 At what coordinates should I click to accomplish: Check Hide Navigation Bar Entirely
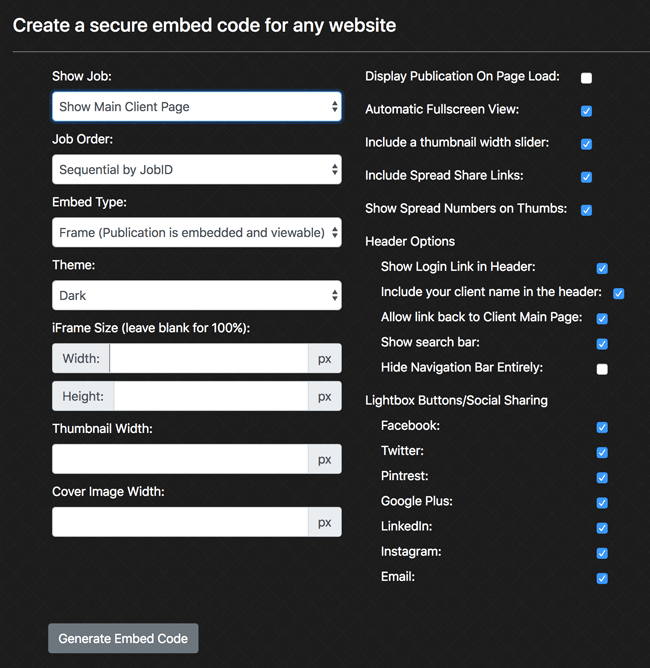coord(602,369)
